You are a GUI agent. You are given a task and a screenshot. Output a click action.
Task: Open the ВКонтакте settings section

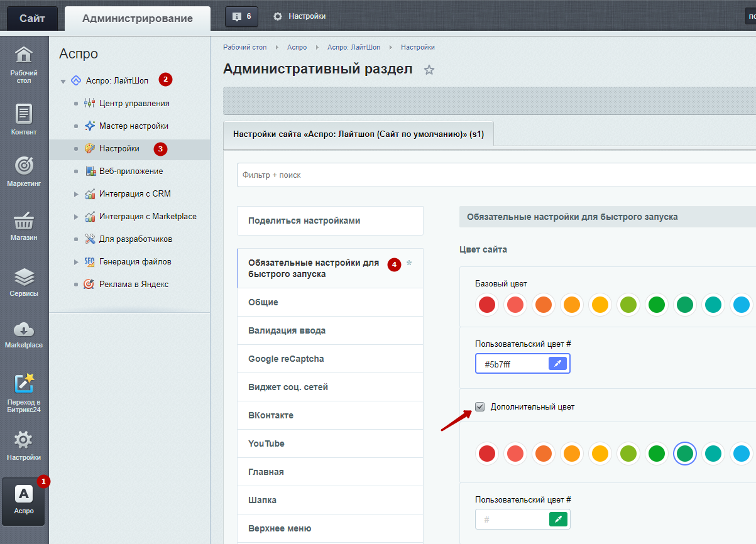coord(330,415)
